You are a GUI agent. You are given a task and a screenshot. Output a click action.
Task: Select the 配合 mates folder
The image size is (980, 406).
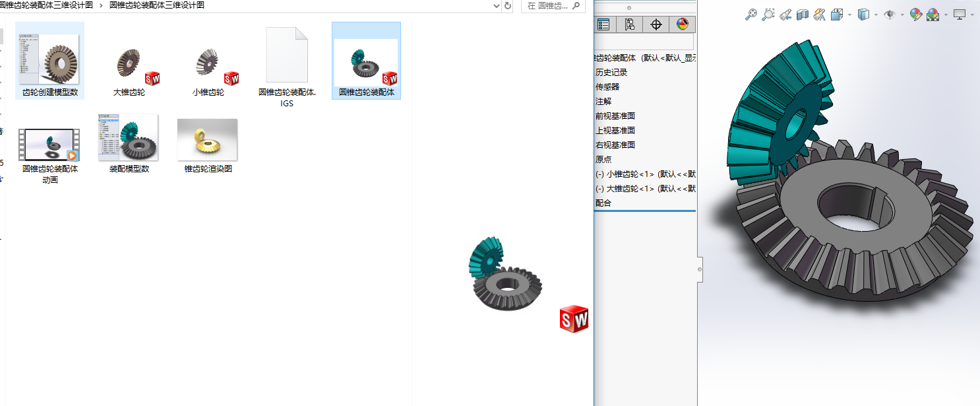[x=603, y=203]
